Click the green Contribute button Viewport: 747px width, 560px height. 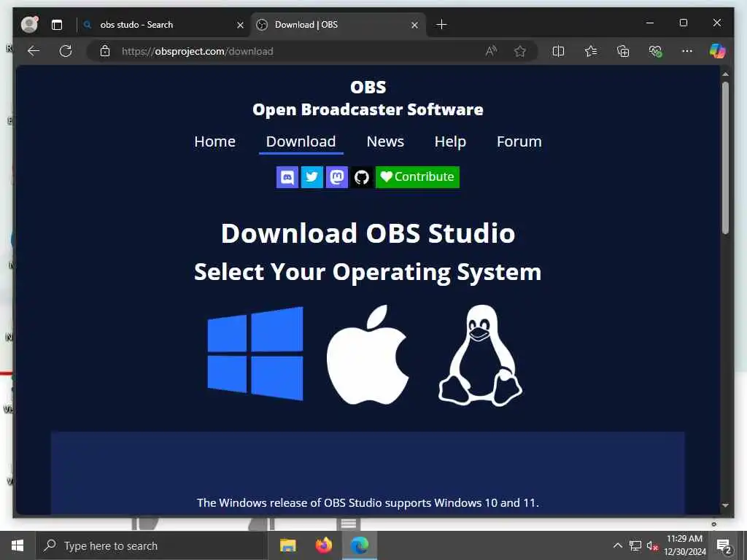click(x=417, y=177)
